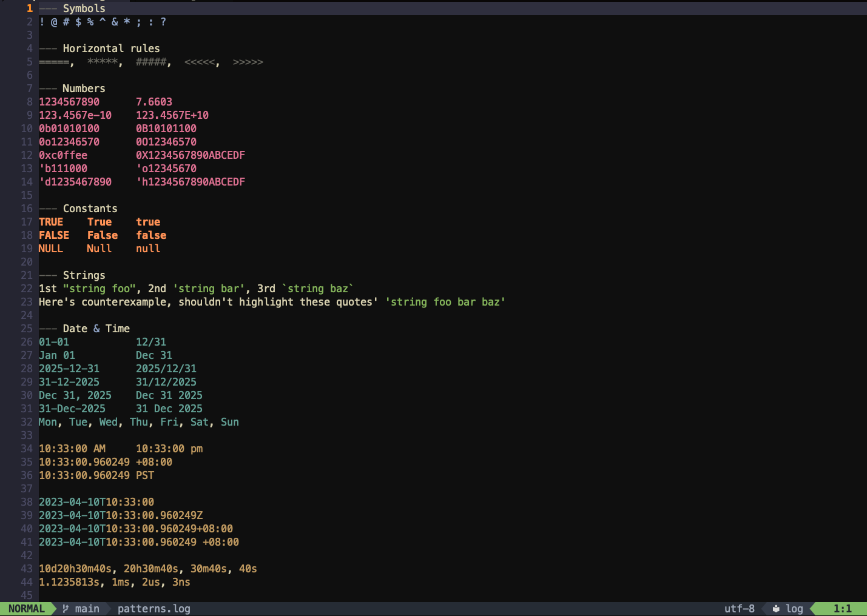Click the NORMAL mode indicator
The width and height of the screenshot is (867, 616).
(x=27, y=609)
